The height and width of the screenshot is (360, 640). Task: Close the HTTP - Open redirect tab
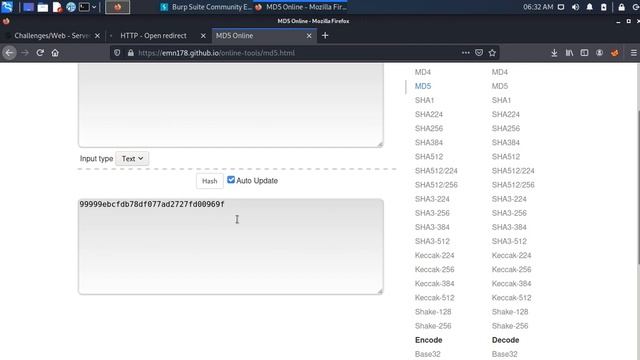coord(203,36)
